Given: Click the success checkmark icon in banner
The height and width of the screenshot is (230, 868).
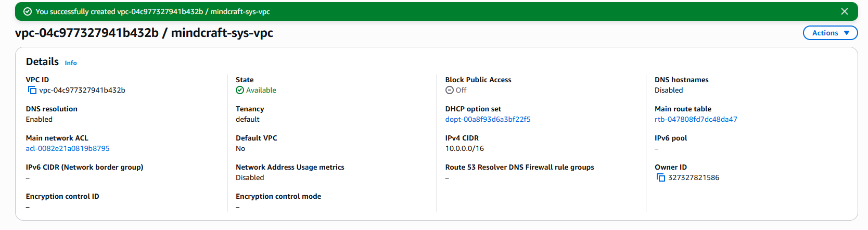Looking at the screenshot, I should (x=28, y=11).
